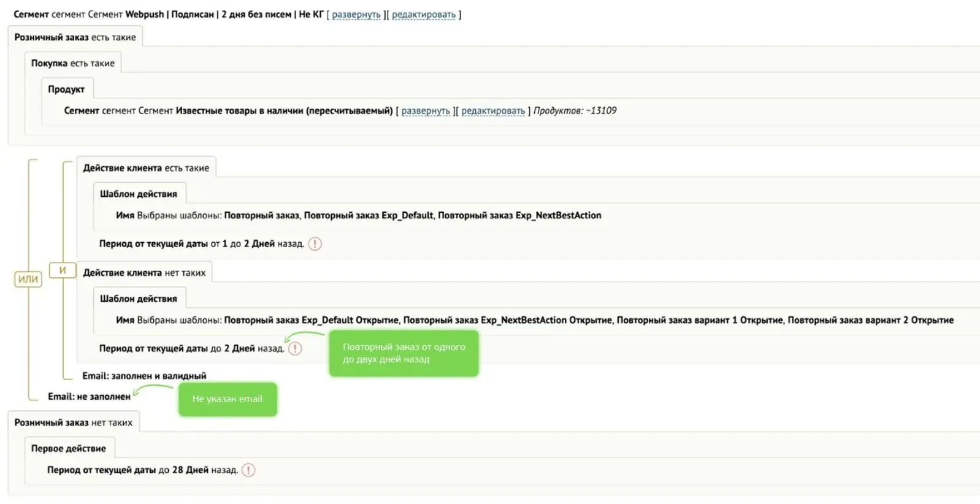Viewport: 980px width, 504px height.
Task: Select 'Действие клиента нет таких' header
Action: (144, 273)
